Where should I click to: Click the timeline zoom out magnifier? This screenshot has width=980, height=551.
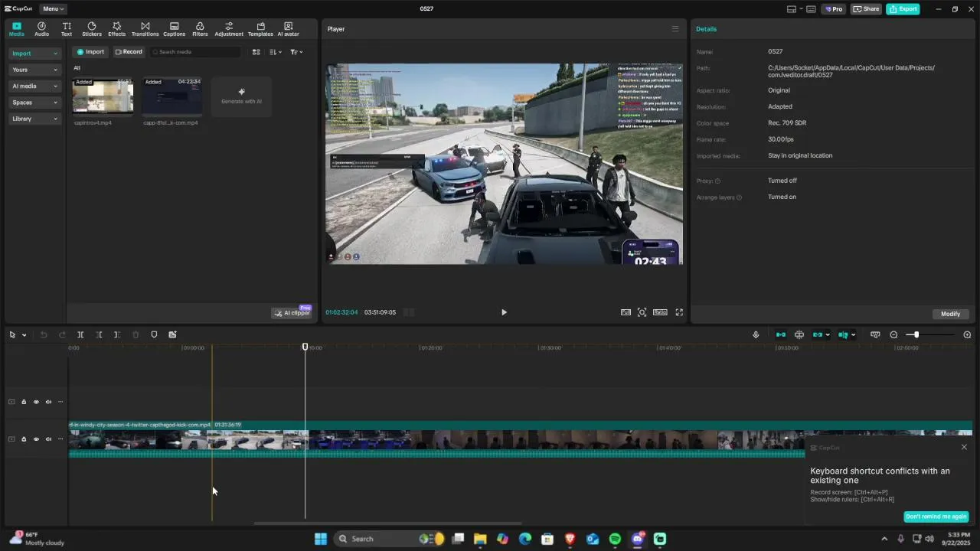[x=893, y=334]
